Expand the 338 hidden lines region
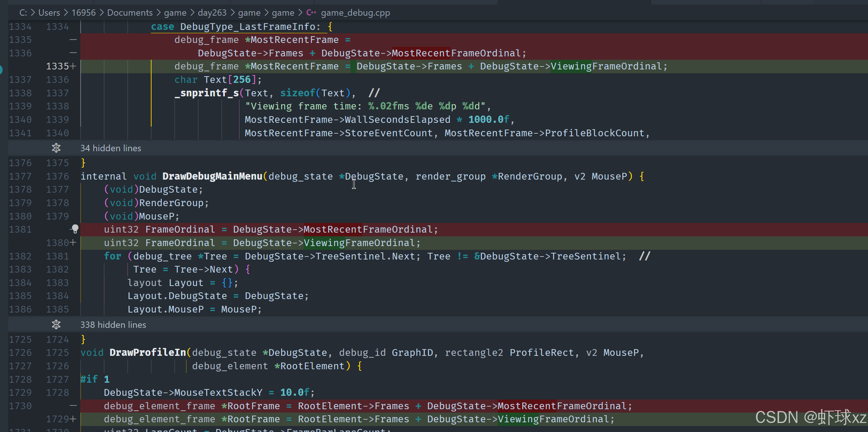This screenshot has width=868, height=432. (x=113, y=324)
